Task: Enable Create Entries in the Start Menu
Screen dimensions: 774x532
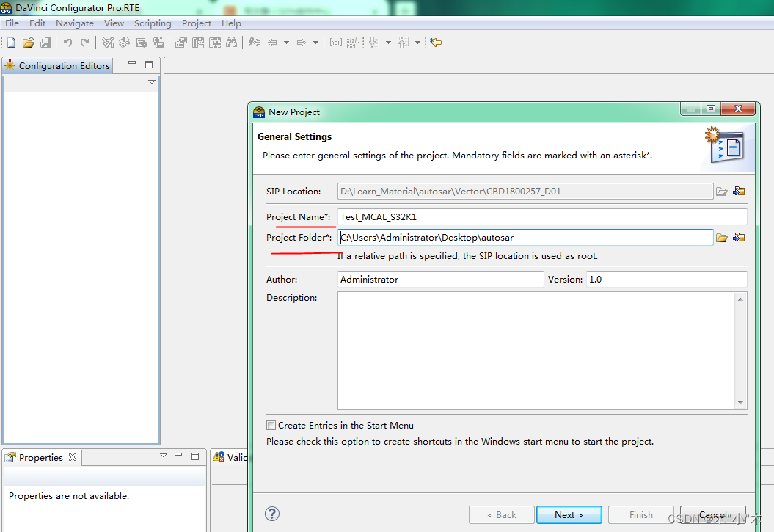Action: coord(271,425)
